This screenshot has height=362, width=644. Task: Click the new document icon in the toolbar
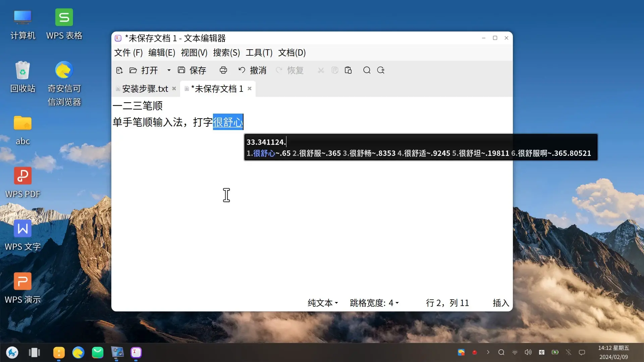pos(119,70)
